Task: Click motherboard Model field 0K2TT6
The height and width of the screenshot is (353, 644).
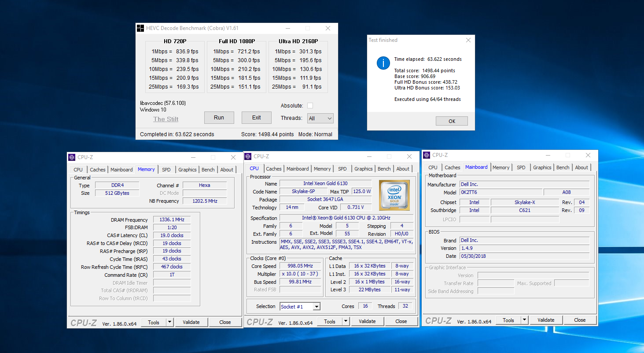Action: (x=500, y=192)
